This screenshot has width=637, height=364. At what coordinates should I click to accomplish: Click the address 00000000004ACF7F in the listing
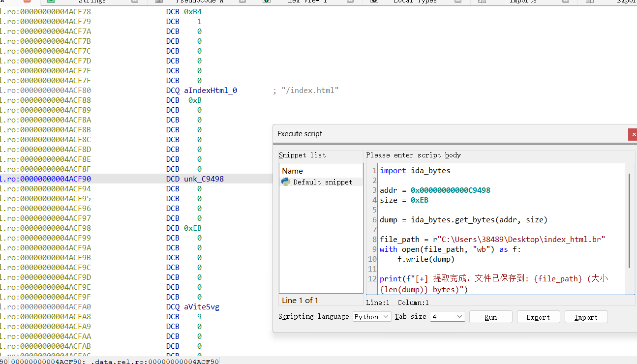point(55,81)
